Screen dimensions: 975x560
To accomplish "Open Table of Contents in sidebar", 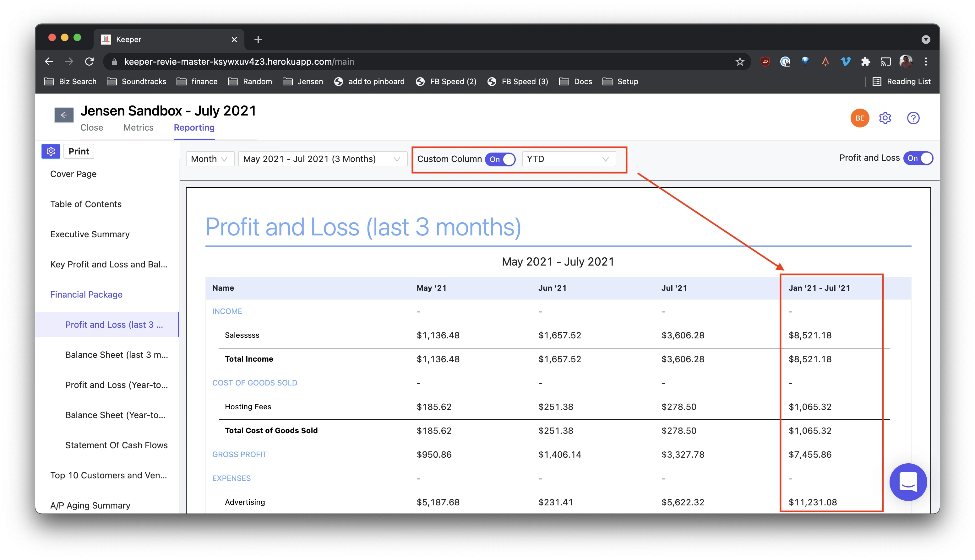I will coord(86,204).
